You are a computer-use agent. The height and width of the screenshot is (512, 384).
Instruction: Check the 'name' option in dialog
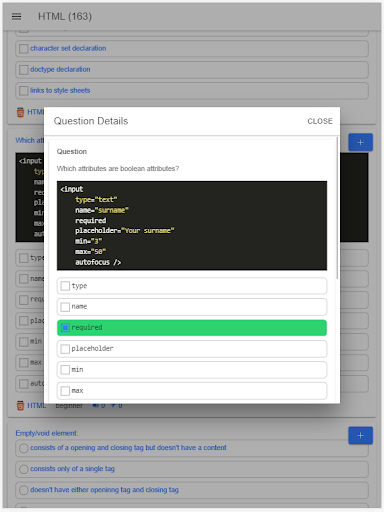[x=65, y=307]
